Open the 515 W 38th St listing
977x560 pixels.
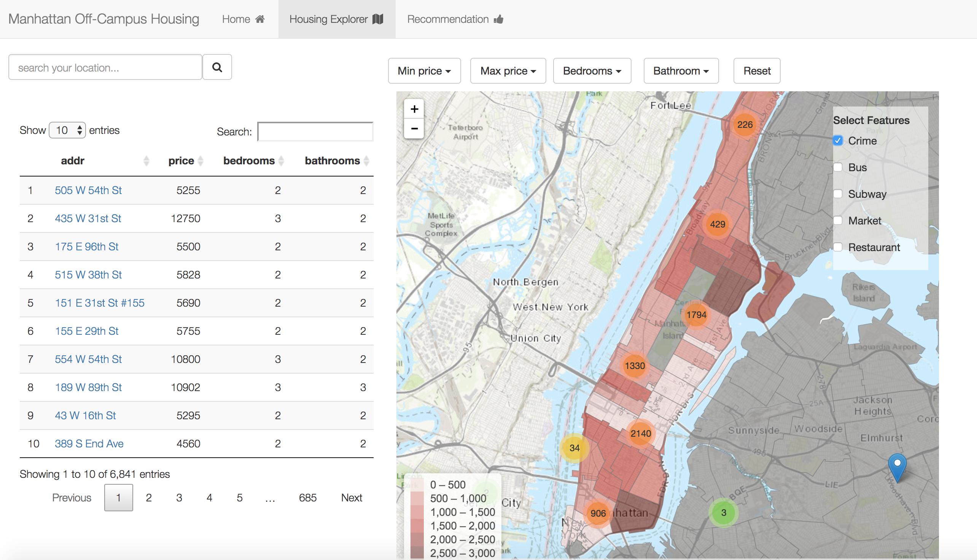88,275
